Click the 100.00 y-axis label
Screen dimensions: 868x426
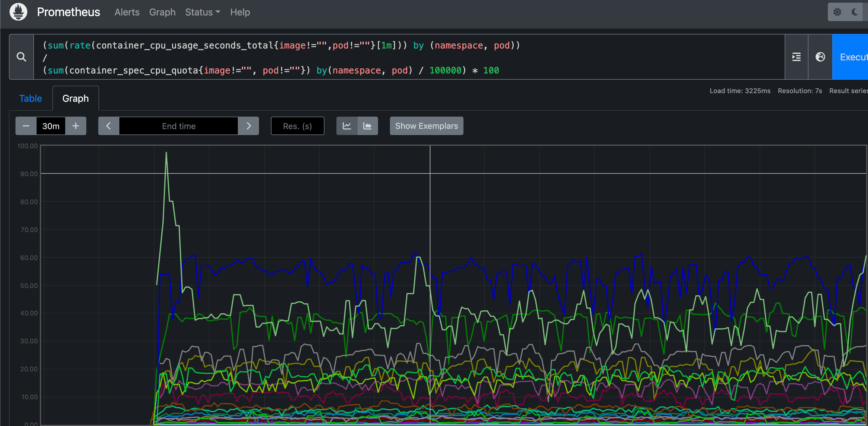point(28,146)
